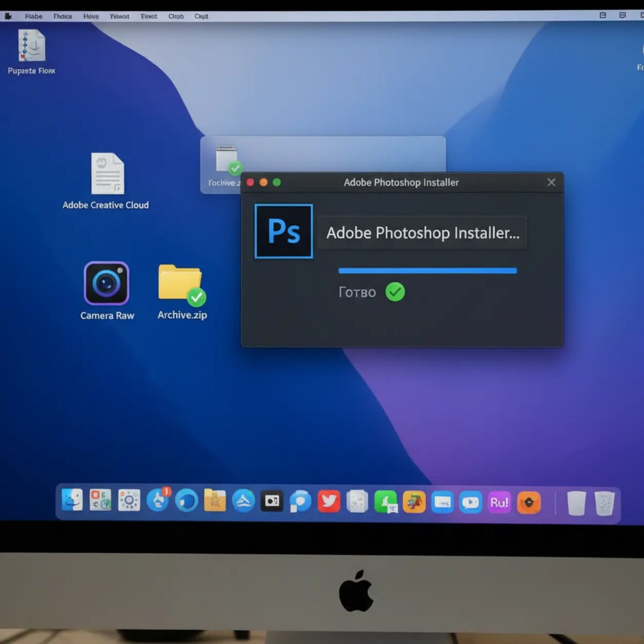Open the Apple menu
Screen dimensions: 644x644
(8, 16)
